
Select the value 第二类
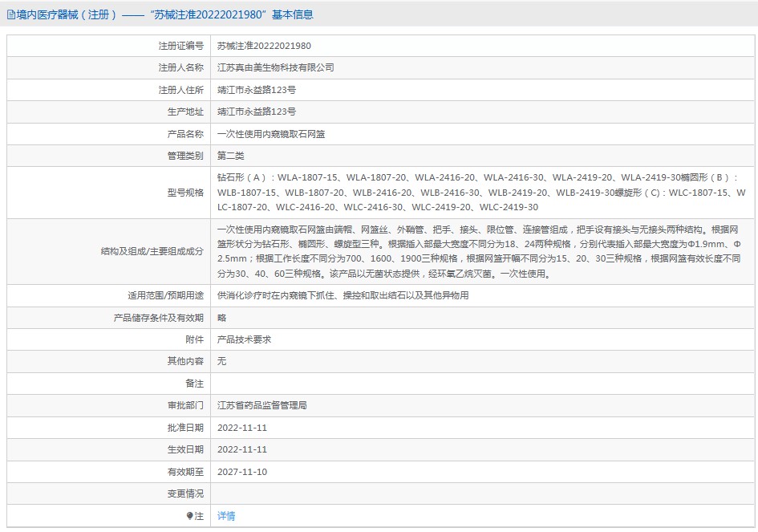(x=230, y=156)
